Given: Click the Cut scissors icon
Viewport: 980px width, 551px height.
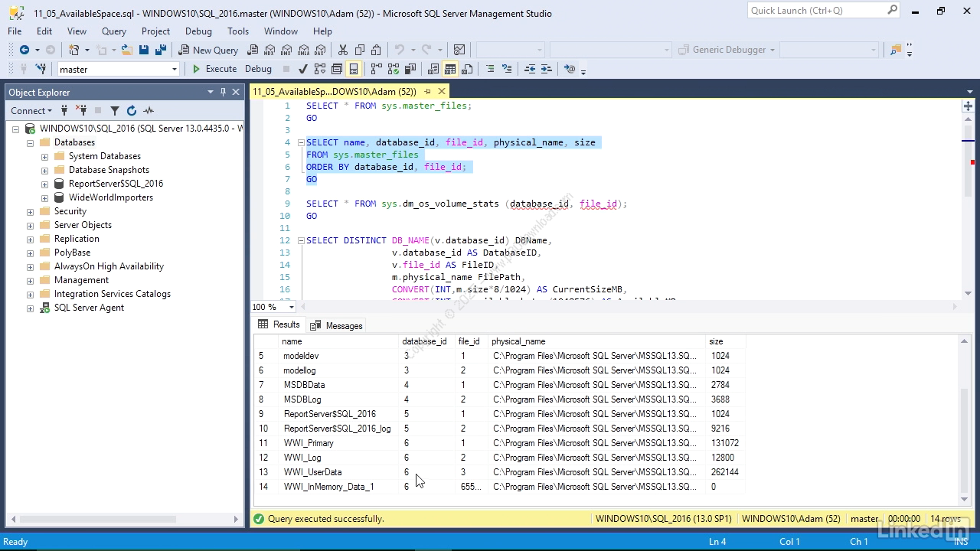Looking at the screenshot, I should click(x=342, y=50).
